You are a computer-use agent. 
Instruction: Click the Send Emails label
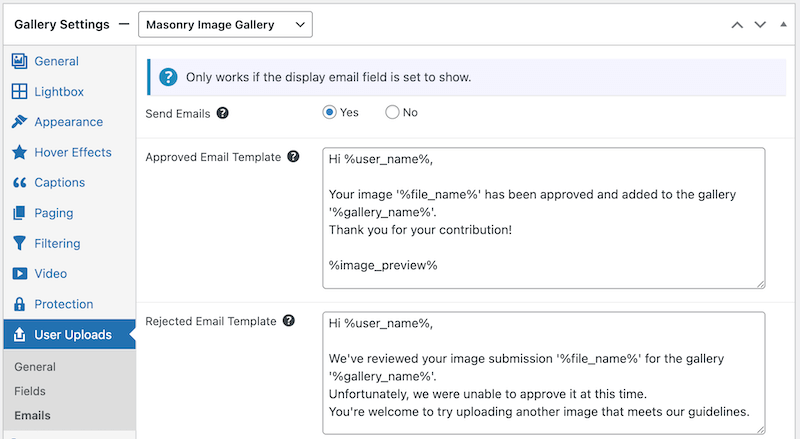178,113
